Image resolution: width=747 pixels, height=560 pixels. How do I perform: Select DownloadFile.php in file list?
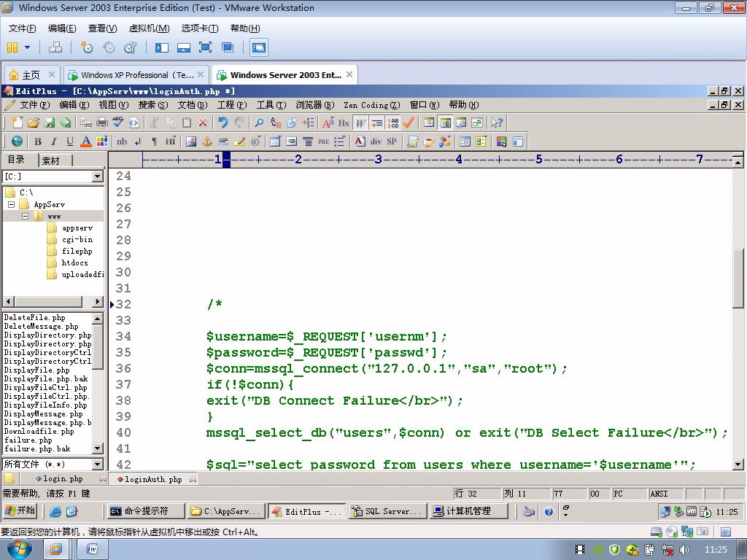click(39, 431)
